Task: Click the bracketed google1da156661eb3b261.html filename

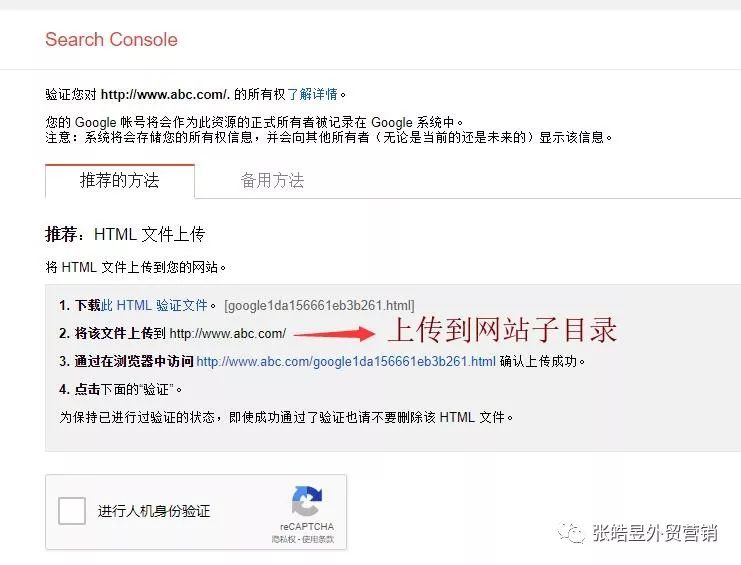Action: tap(319, 306)
